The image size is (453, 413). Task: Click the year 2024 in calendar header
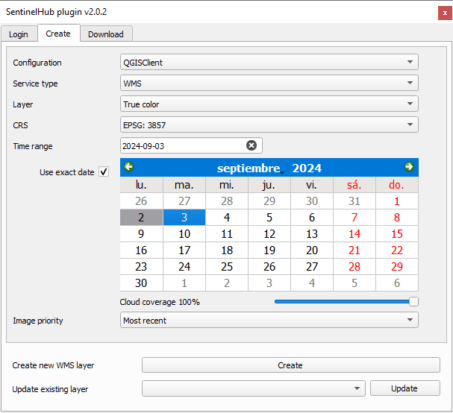(307, 168)
